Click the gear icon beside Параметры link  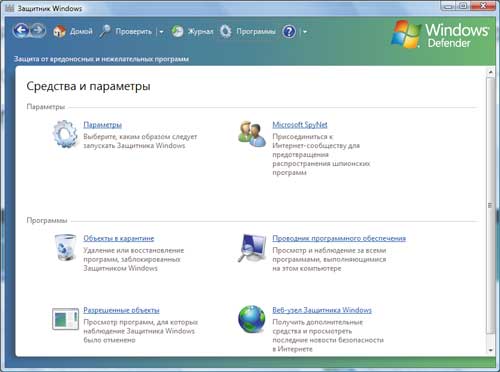tap(65, 134)
